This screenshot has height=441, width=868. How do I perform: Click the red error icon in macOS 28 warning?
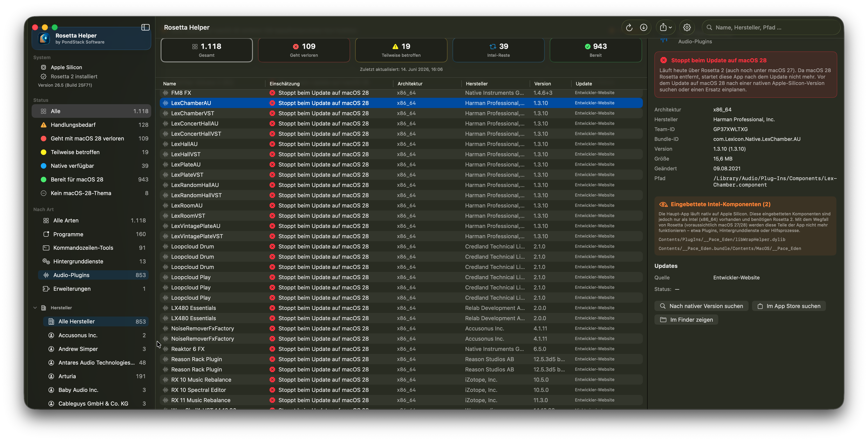click(x=663, y=60)
